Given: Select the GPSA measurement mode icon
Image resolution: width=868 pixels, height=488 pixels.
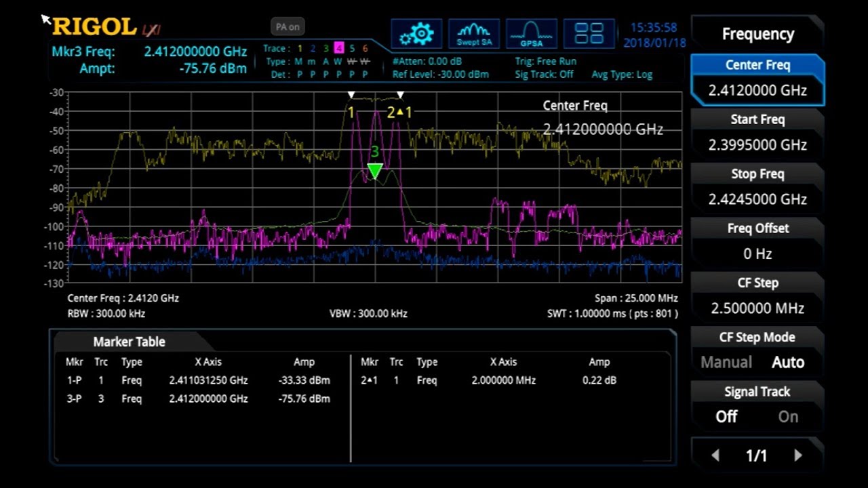Looking at the screenshot, I should click(x=531, y=34).
